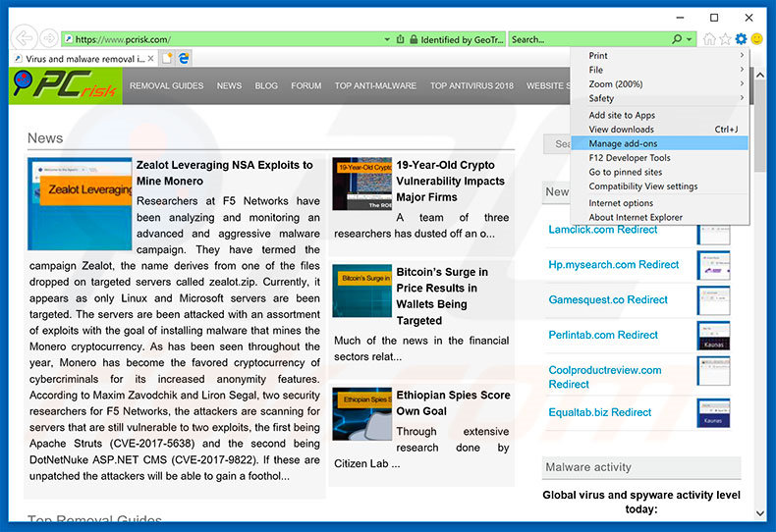This screenshot has width=776, height=532.
Task: Open FORUM nav item
Action: tap(305, 85)
